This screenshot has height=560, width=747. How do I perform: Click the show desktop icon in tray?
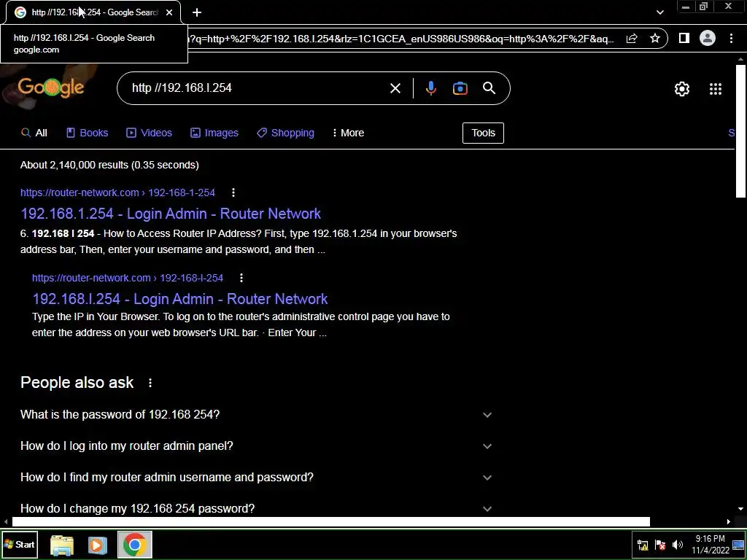pos(738,545)
